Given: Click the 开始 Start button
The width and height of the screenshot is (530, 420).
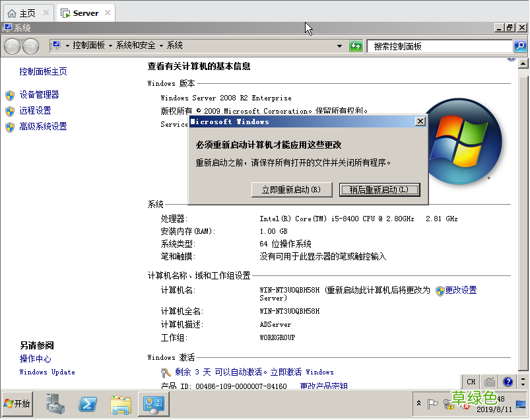Looking at the screenshot, I should coord(16,403).
